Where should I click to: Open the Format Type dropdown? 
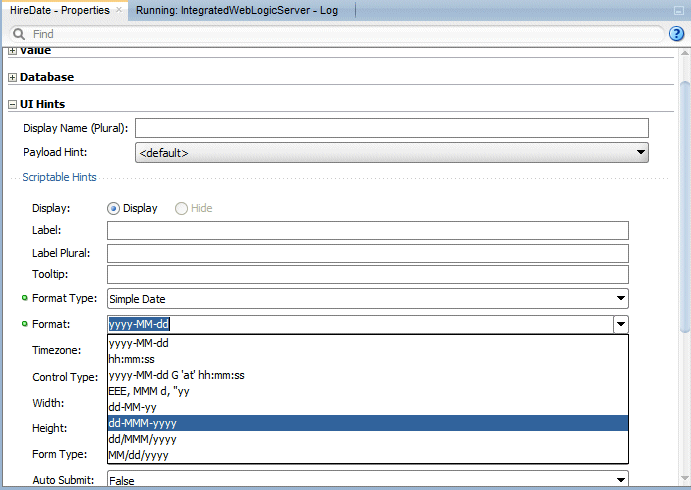click(368, 299)
